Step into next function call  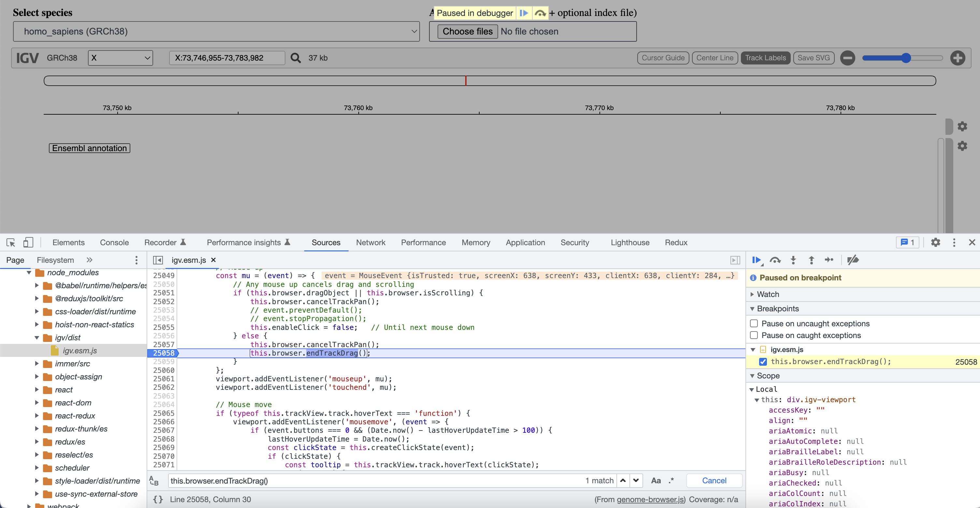(793, 261)
